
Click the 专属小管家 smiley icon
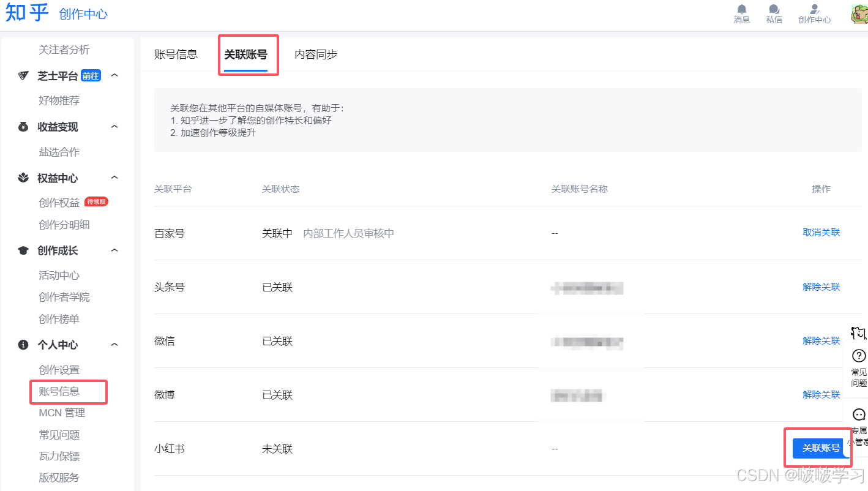[859, 414]
